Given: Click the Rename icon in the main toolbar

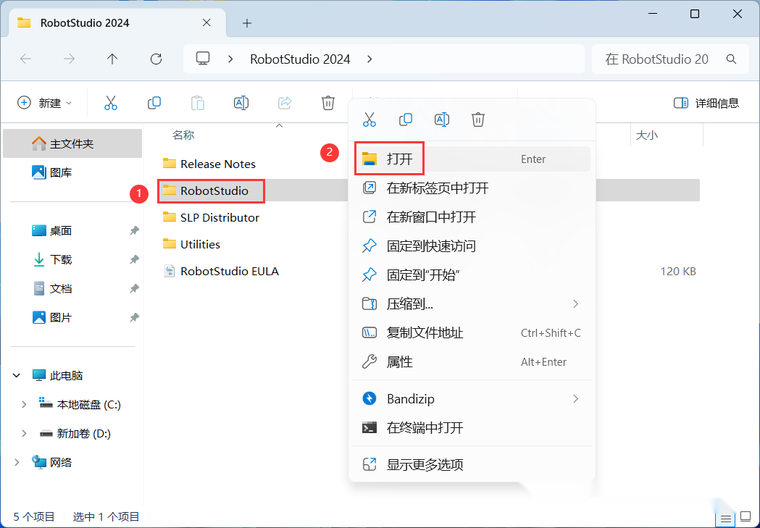Looking at the screenshot, I should [x=241, y=103].
